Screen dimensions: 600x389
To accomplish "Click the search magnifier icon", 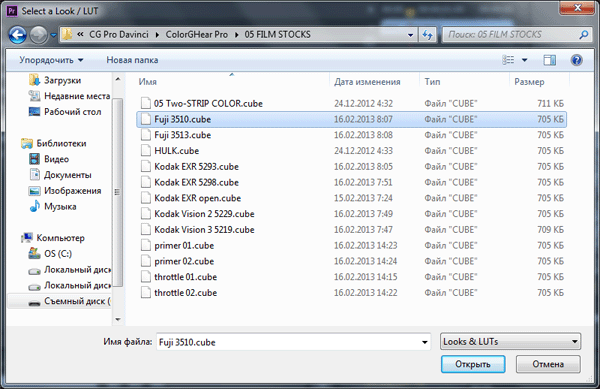I will (583, 35).
